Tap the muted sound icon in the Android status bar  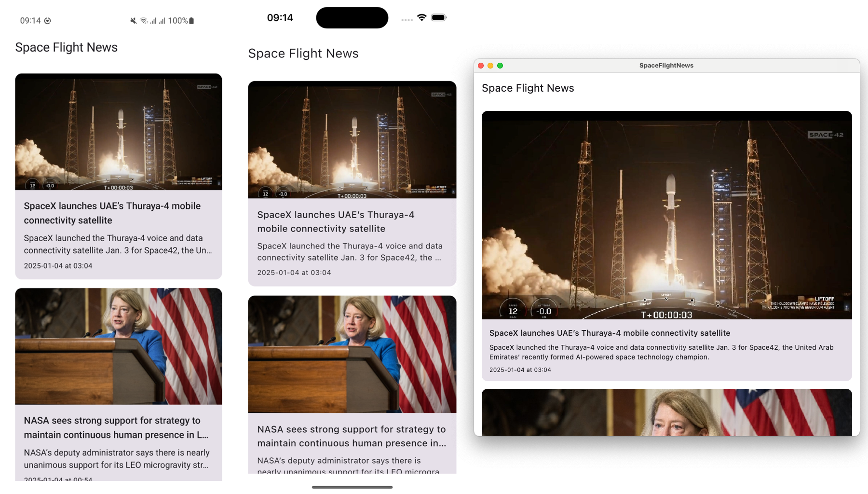134,21
